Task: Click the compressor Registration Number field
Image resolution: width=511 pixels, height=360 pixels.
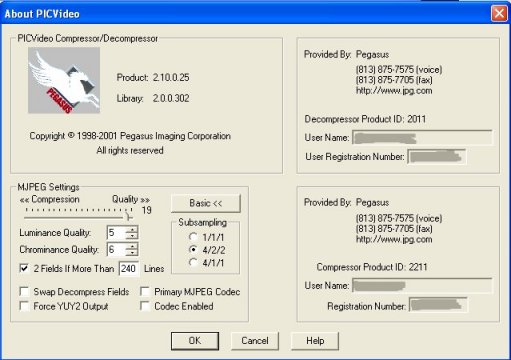Action: [x=438, y=305]
